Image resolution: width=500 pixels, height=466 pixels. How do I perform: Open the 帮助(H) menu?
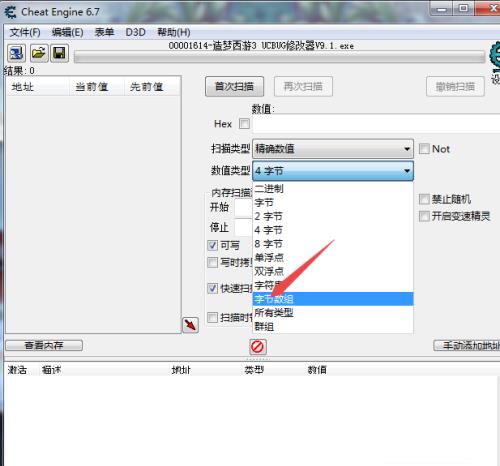tap(174, 32)
